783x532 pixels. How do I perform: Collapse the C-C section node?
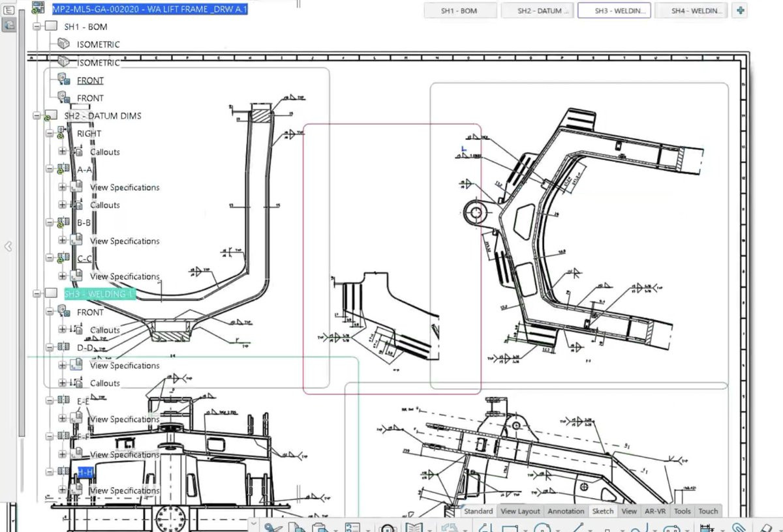point(50,258)
